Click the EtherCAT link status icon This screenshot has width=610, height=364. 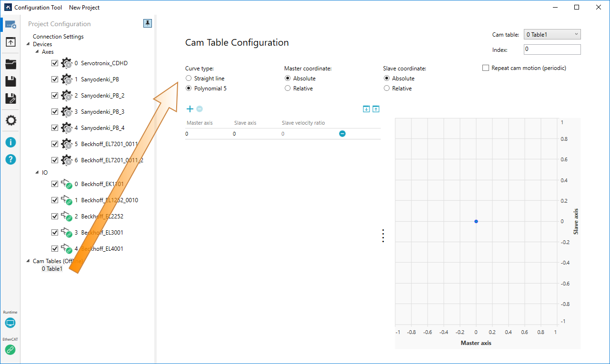point(10,350)
